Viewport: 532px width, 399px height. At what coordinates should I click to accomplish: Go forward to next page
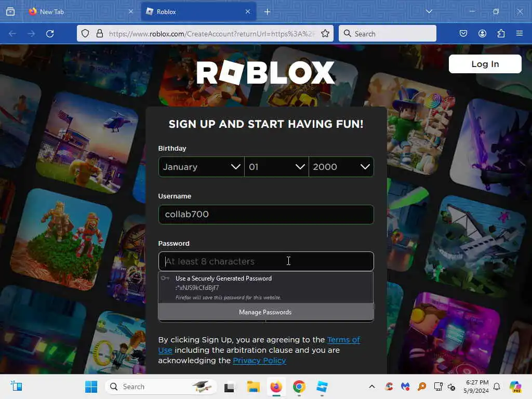click(31, 34)
